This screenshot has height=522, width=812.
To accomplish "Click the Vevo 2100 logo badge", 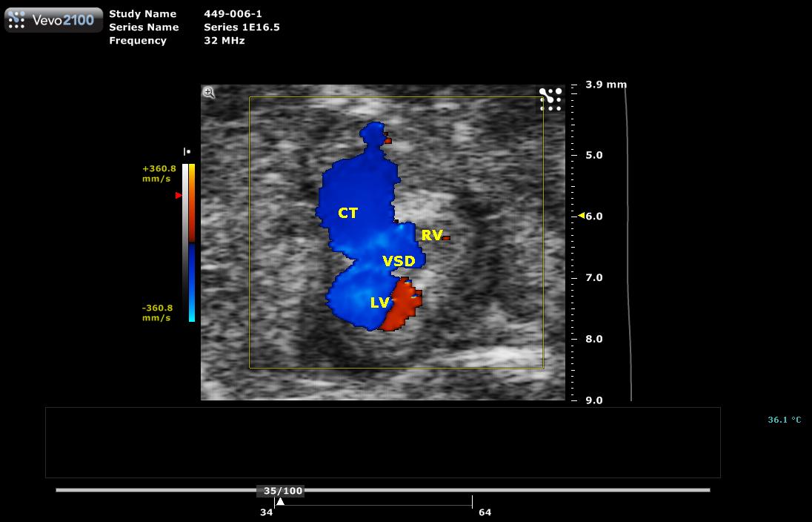I will point(54,20).
